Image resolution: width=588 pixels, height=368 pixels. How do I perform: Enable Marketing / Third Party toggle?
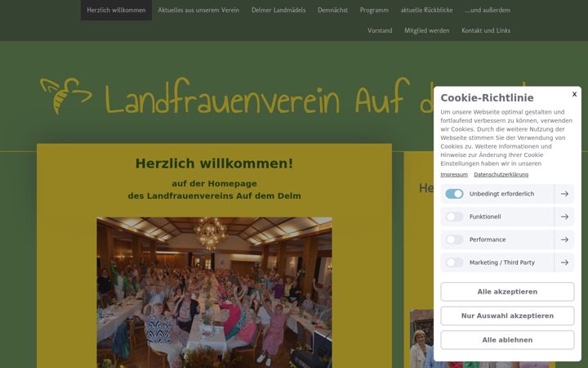pos(454,263)
